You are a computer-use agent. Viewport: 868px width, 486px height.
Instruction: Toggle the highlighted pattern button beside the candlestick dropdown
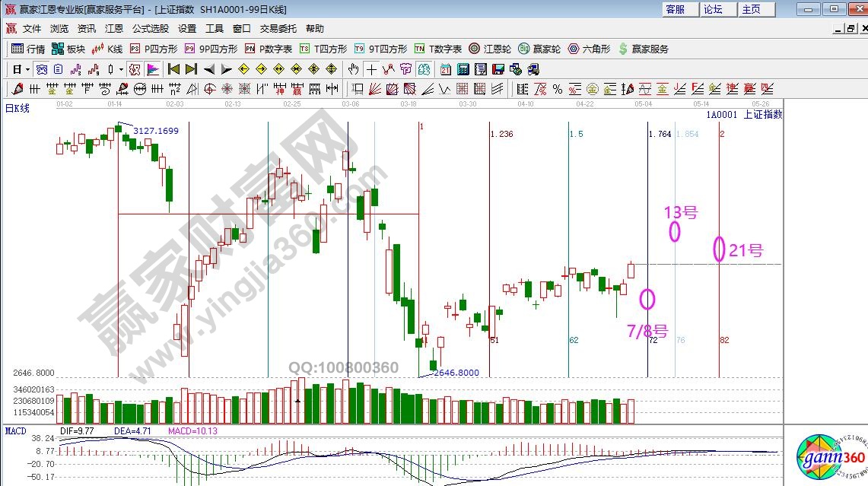pos(135,69)
